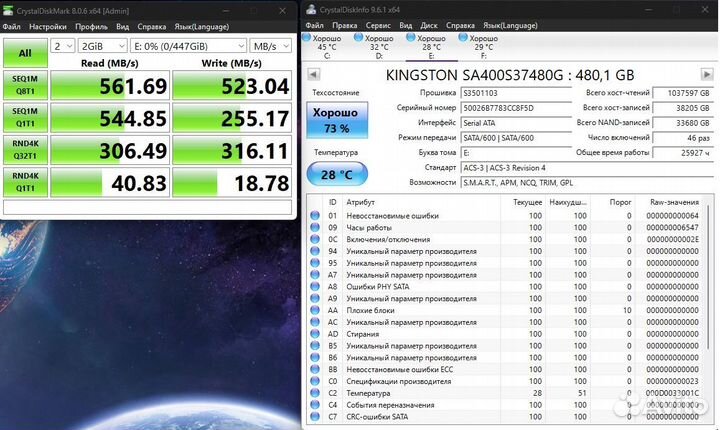Open the MB/s unit dropdown

(270, 46)
